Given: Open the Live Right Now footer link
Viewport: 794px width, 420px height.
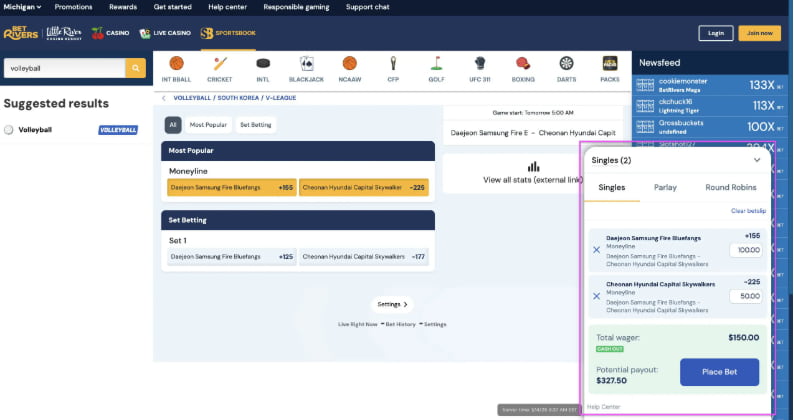Looking at the screenshot, I should tap(358, 324).
